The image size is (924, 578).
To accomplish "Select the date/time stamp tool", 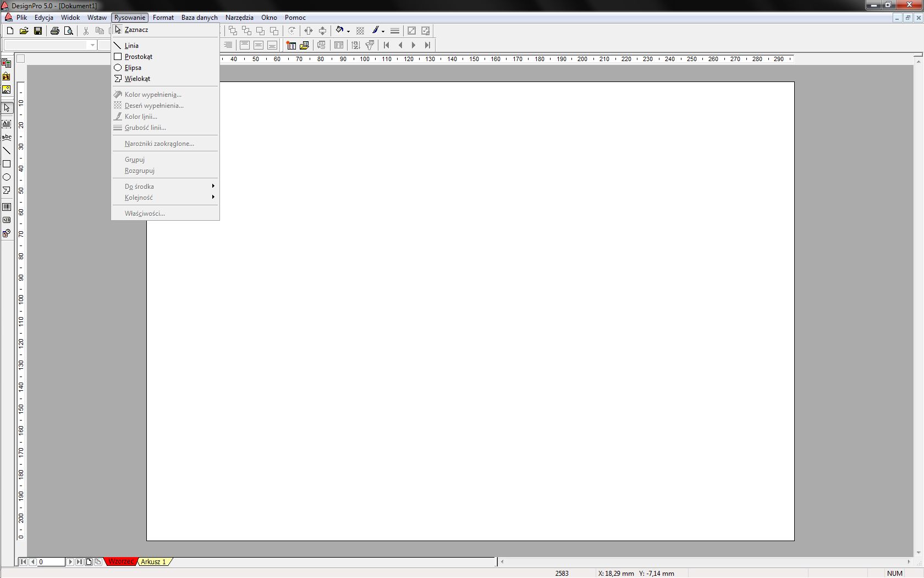I will 7,233.
